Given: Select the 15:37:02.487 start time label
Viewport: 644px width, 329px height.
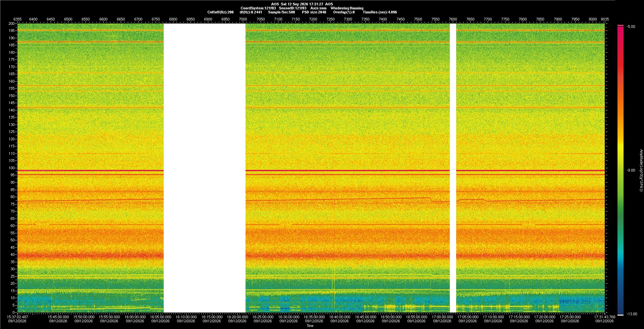Looking at the screenshot, I should 18,317.
